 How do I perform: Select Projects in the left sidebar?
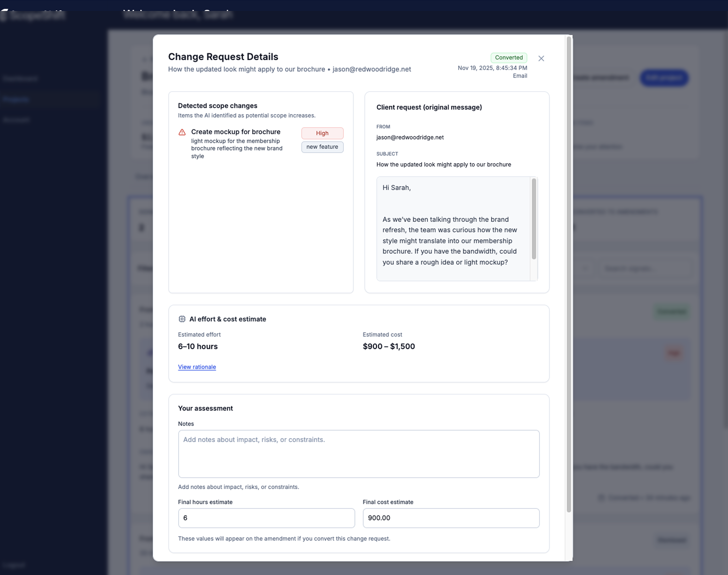click(x=16, y=99)
